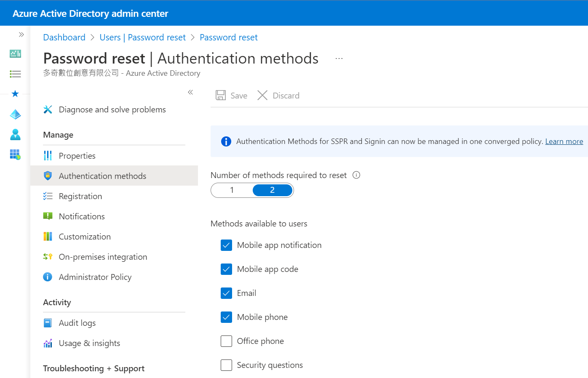Click Troubleshooting + Support heading
This screenshot has width=588, height=378.
tap(94, 368)
